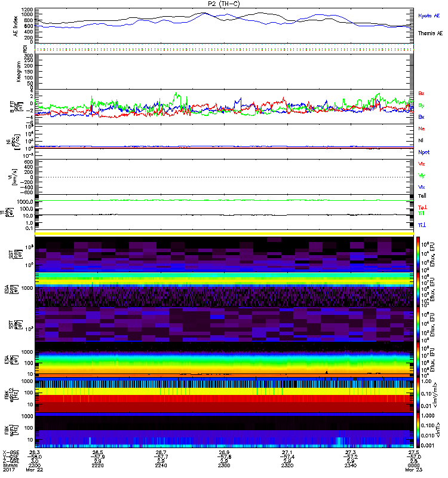This screenshot has height=478, width=448.
Task: Click the red Te perpendicular legend label
Action: click(423, 207)
